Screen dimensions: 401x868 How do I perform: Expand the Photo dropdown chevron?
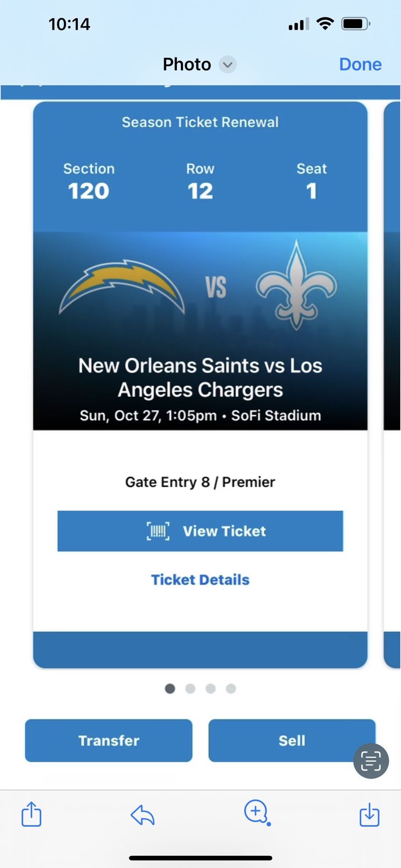(x=228, y=65)
